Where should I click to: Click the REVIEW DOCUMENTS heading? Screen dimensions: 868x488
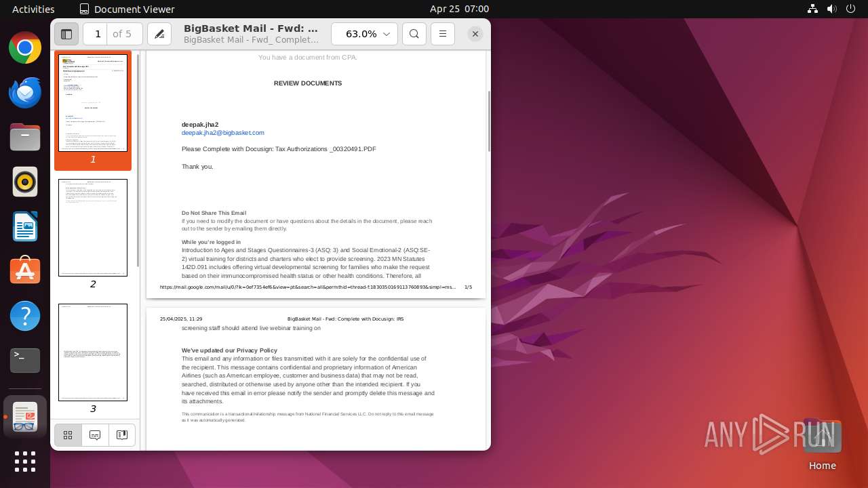click(x=308, y=83)
